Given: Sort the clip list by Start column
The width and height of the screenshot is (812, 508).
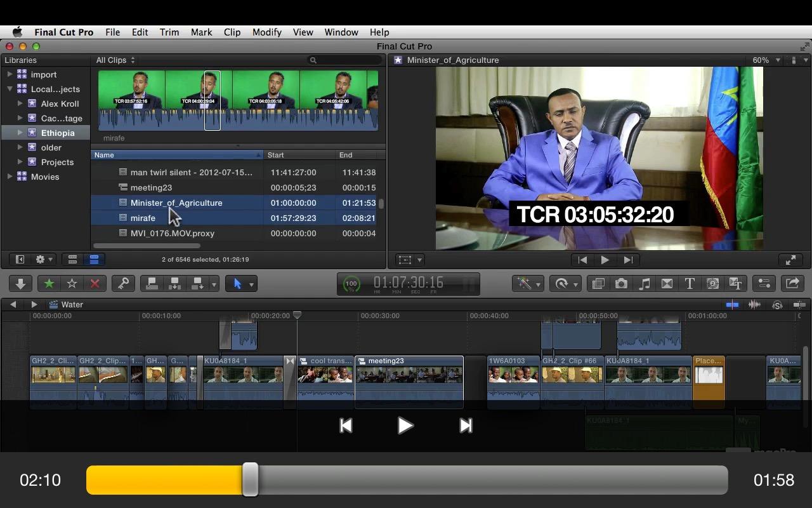Looking at the screenshot, I should click(x=299, y=155).
